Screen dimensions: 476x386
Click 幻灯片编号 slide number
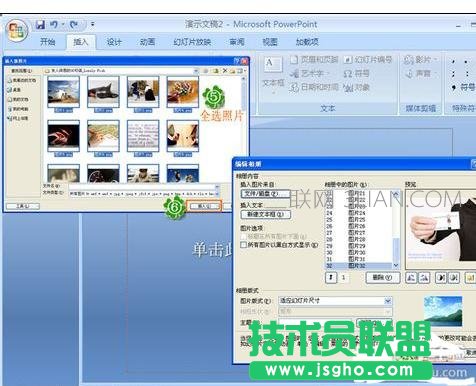[x=368, y=60]
